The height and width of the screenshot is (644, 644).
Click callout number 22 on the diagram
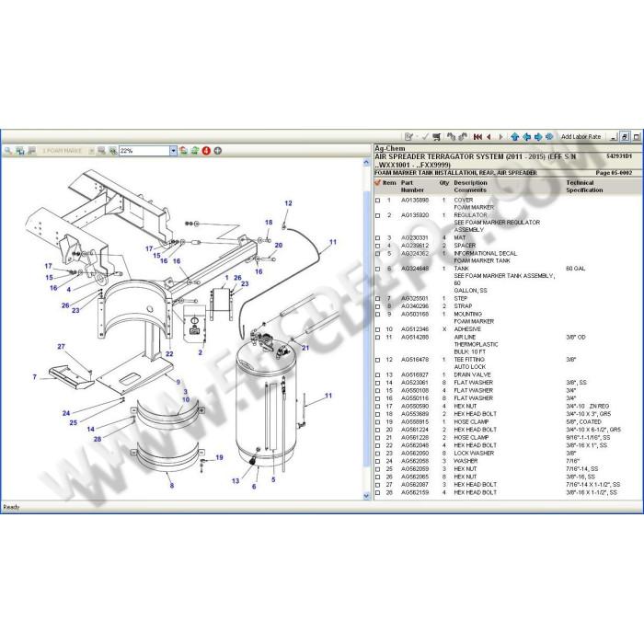click(169, 353)
